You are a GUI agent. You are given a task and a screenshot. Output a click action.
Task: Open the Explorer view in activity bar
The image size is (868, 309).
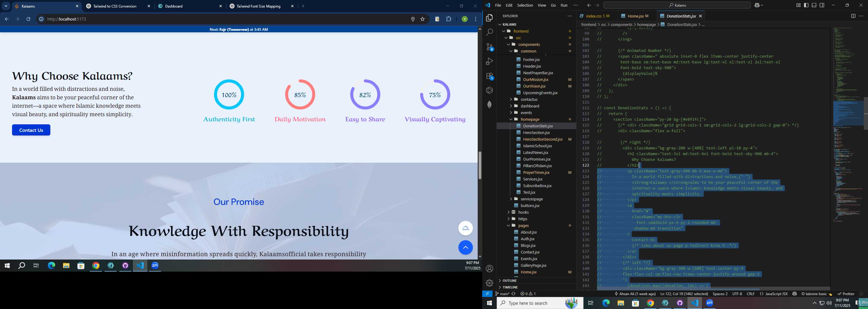[x=489, y=18]
